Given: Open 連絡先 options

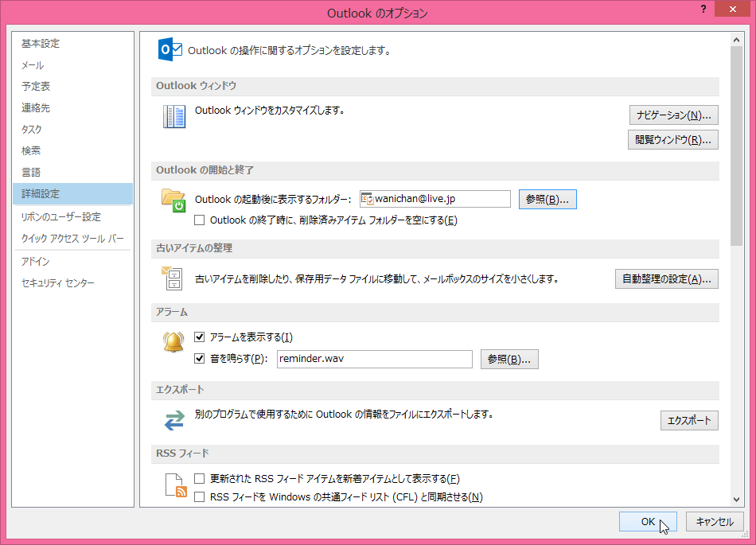Looking at the screenshot, I should tap(72, 108).
